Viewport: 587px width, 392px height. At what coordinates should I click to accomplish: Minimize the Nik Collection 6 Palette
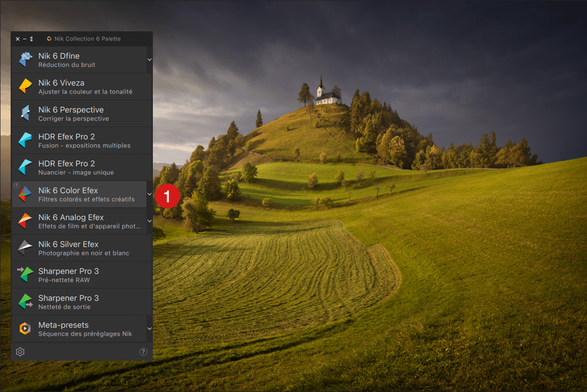click(24, 39)
